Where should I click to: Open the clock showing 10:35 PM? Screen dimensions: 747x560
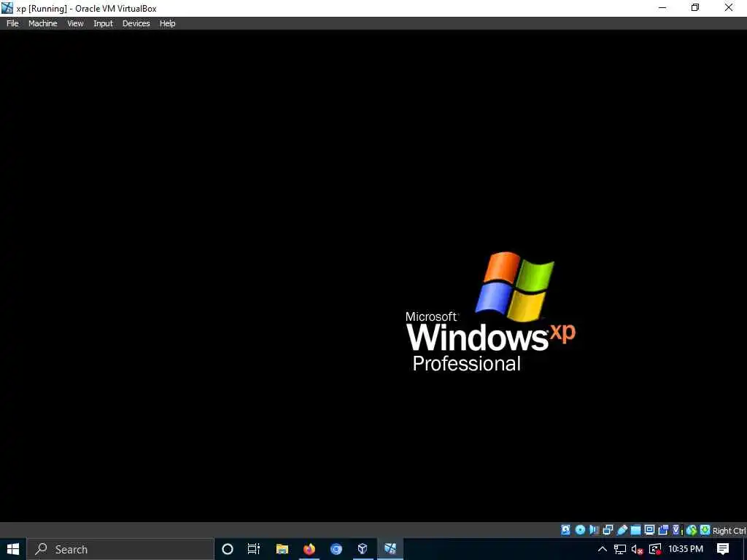click(x=686, y=549)
